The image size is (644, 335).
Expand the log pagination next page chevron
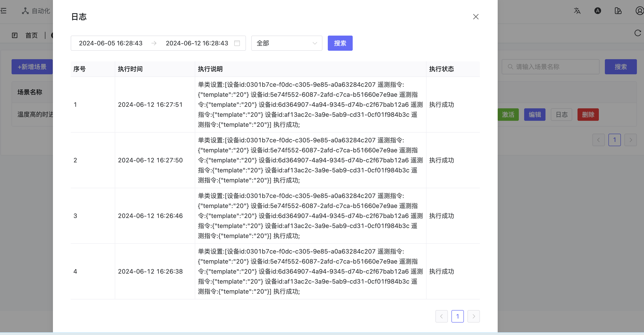click(473, 316)
